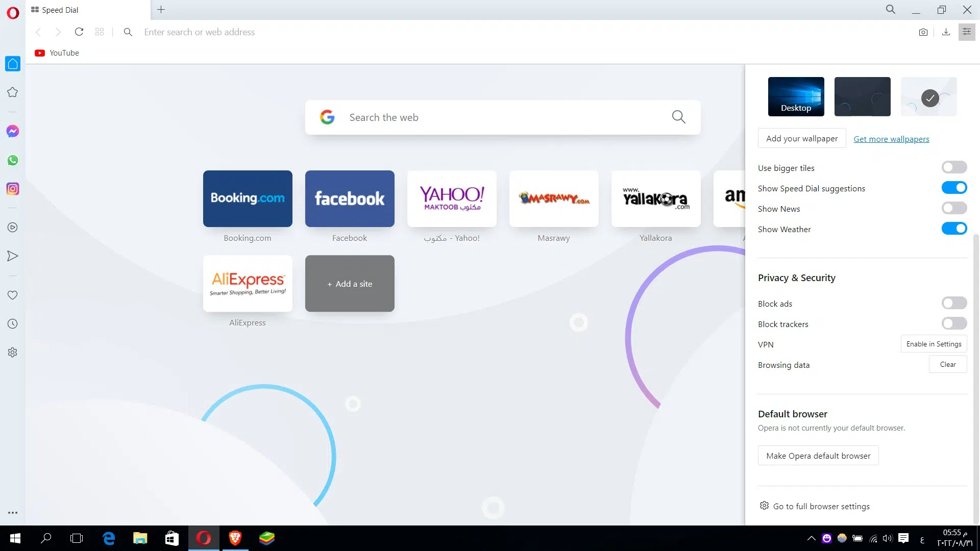
Task: Open Messenger in the sidebar
Action: point(13,131)
